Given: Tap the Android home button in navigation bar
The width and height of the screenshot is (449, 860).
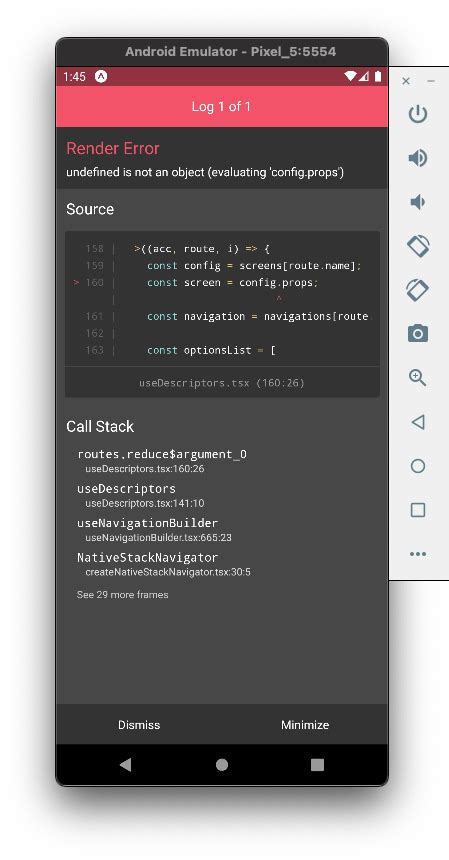Looking at the screenshot, I should click(x=221, y=765).
